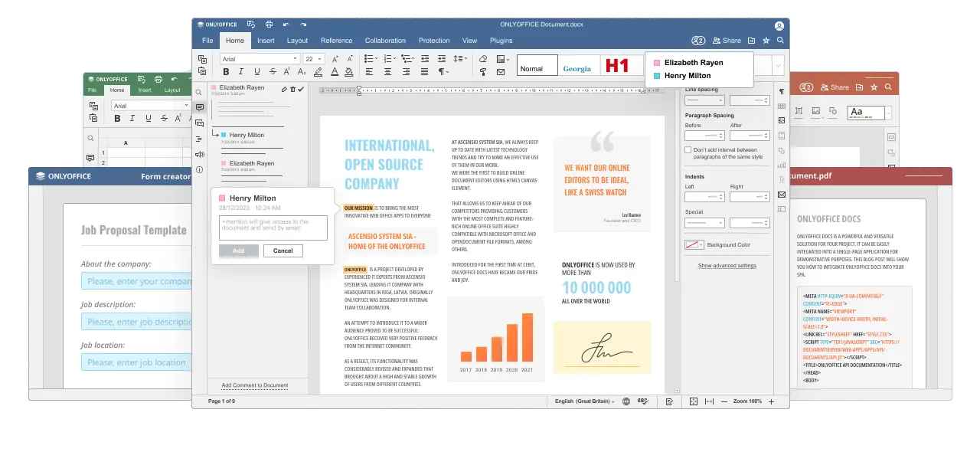Screen dimensions: 980x452
Task: Open the Comments panel in left sidebar
Action: click(x=200, y=107)
